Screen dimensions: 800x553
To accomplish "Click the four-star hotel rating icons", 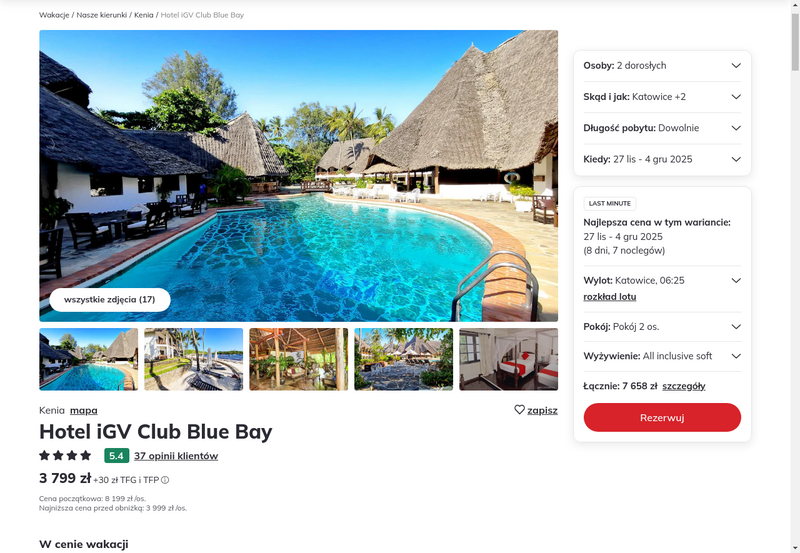I will 65,456.
